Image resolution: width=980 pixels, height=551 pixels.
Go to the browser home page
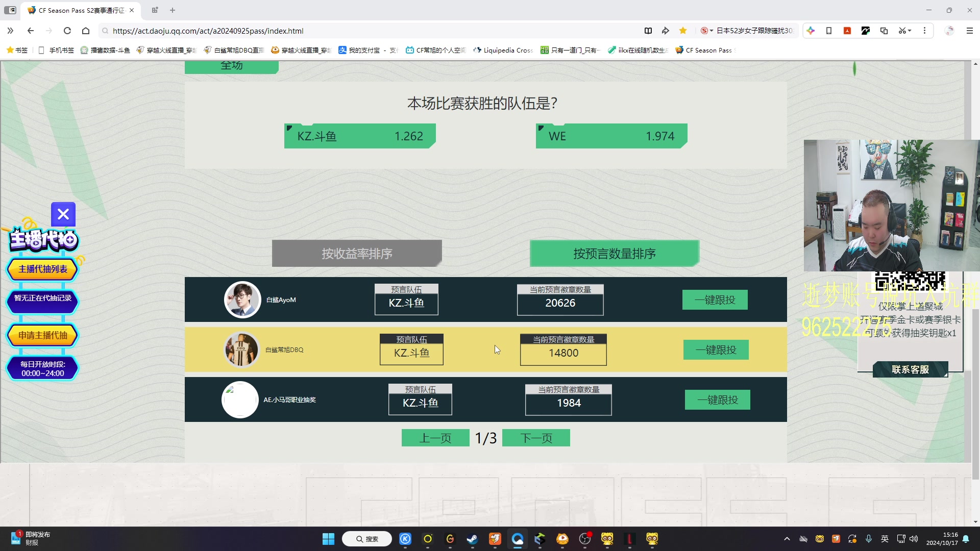point(86,31)
